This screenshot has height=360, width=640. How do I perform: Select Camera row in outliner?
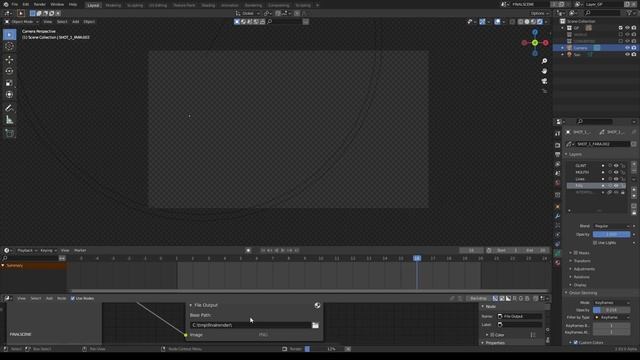point(596,48)
